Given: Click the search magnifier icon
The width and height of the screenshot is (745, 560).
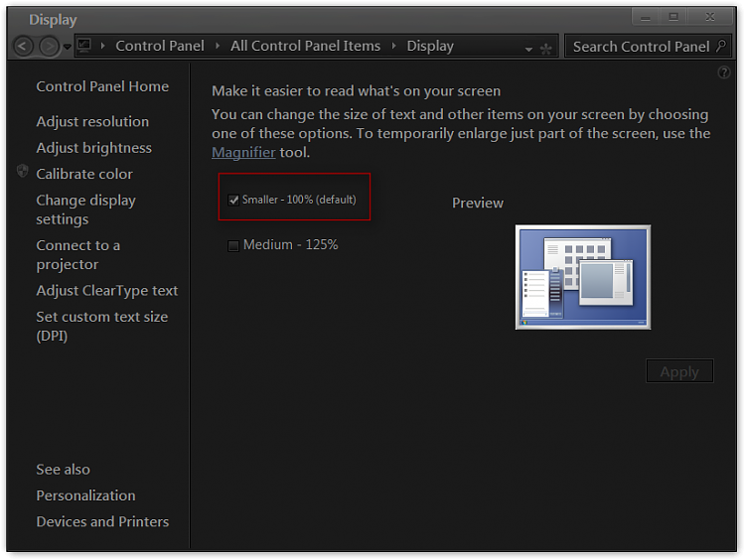Looking at the screenshot, I should (721, 46).
